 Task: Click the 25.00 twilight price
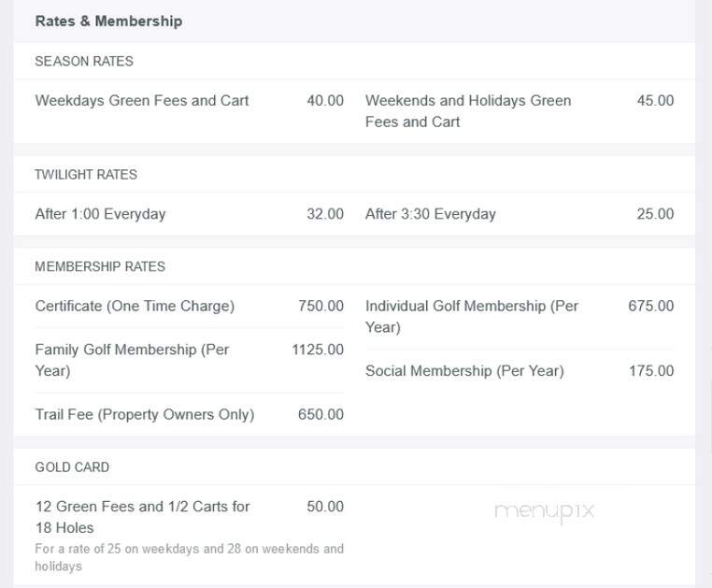coord(655,214)
